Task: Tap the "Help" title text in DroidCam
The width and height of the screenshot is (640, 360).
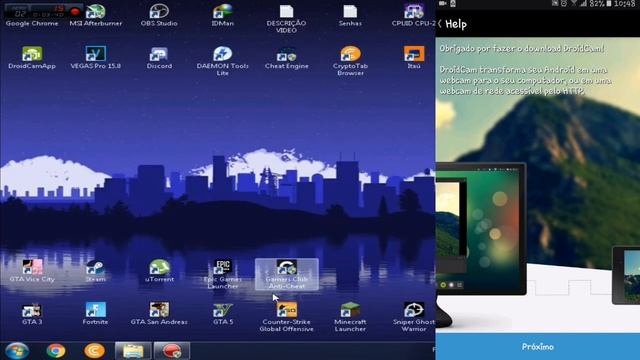Action: [x=456, y=24]
